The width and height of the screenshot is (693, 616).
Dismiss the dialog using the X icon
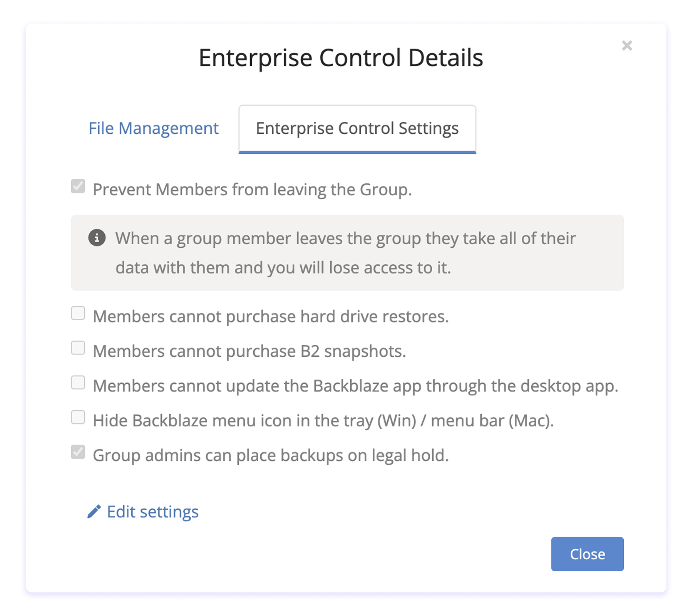[x=628, y=45]
